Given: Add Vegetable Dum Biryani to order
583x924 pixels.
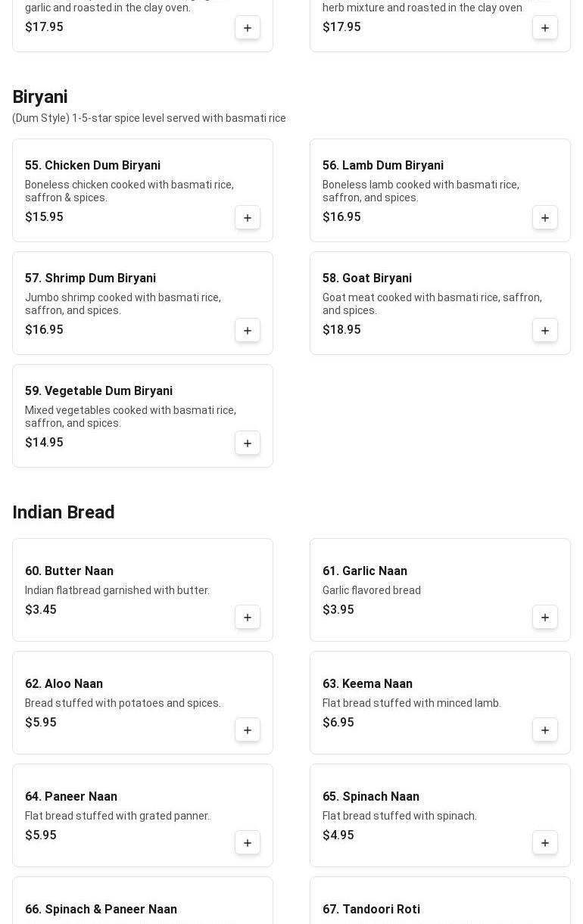Looking at the screenshot, I should [248, 443].
